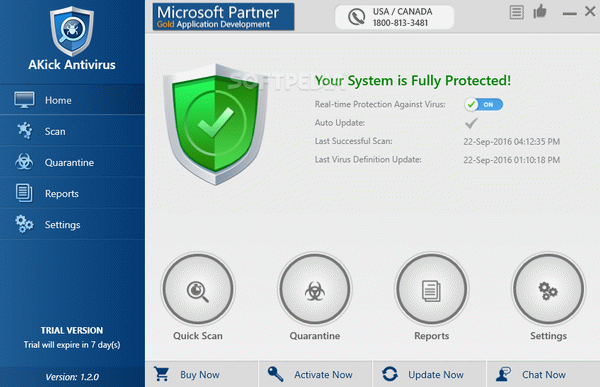This screenshot has width=600, height=387.
Task: Click the 'AKick Antivirus' title text
Action: click(x=72, y=65)
